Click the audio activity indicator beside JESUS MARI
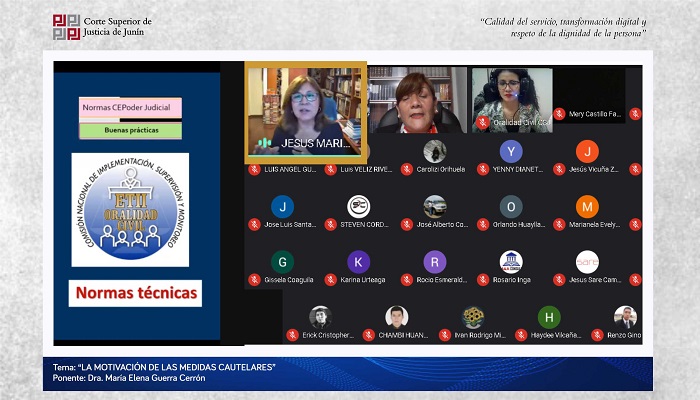Screen dimensions: 700x400 click(264, 143)
